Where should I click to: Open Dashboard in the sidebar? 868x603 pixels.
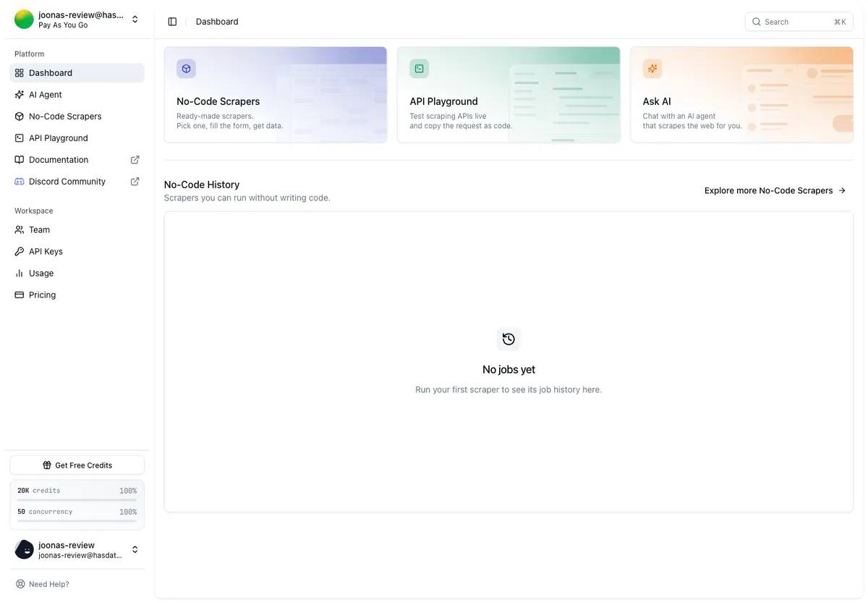click(77, 73)
